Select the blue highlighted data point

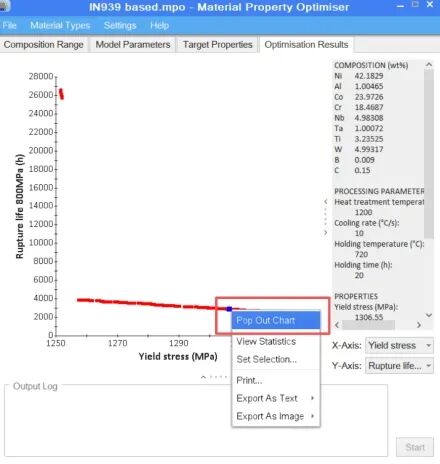(x=229, y=309)
